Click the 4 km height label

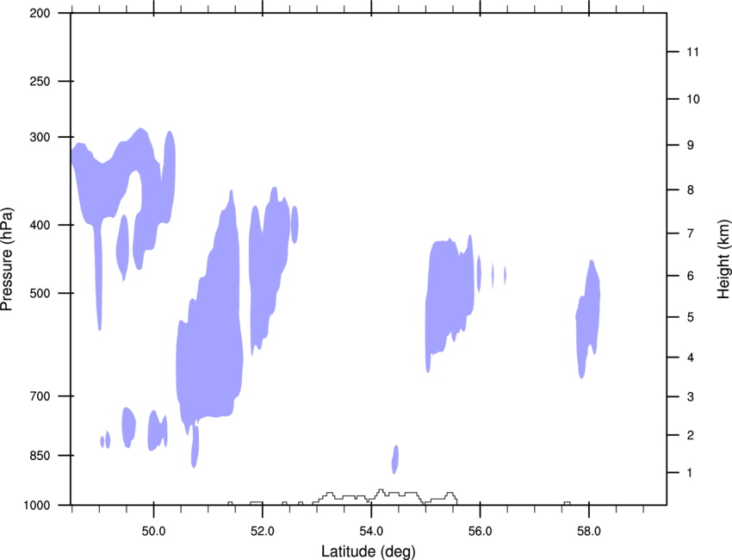pos(691,358)
